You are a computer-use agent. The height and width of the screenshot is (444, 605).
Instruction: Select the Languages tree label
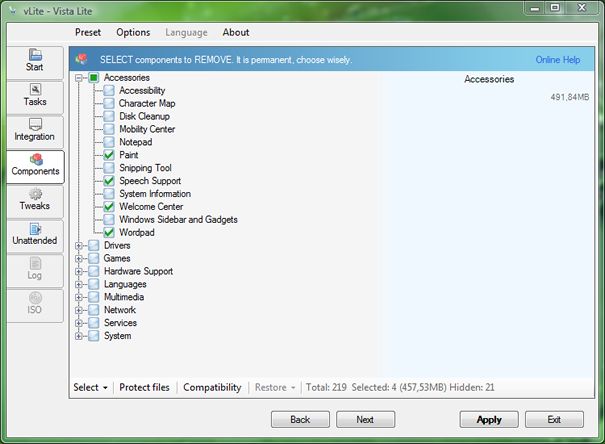click(x=125, y=284)
